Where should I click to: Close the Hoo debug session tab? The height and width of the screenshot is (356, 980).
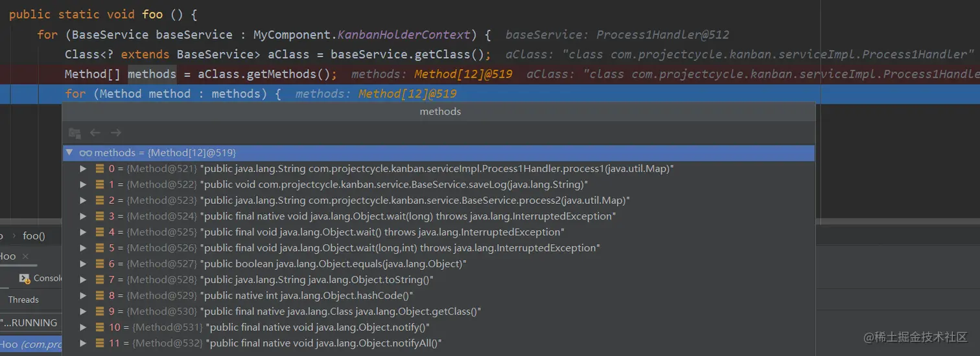tap(25, 257)
